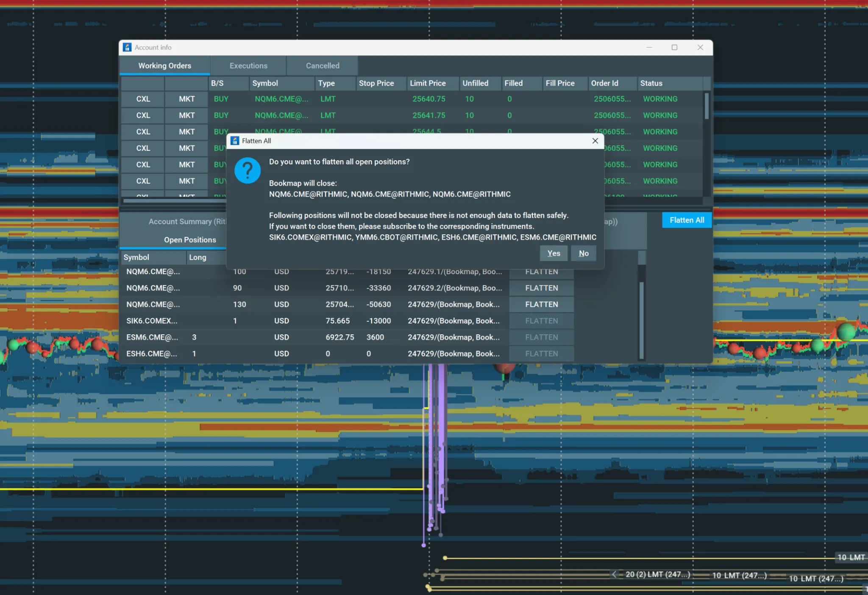Click the Stop Price column header
Screen dimensions: 868x595
(x=381, y=83)
